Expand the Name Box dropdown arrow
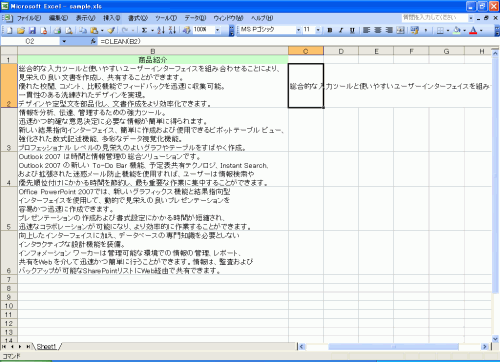Screen dimensions: 500x362 pos(64,41)
